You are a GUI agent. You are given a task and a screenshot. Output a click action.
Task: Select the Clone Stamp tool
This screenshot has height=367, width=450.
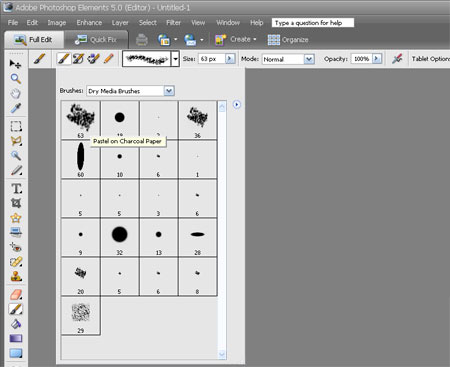pos(16,276)
